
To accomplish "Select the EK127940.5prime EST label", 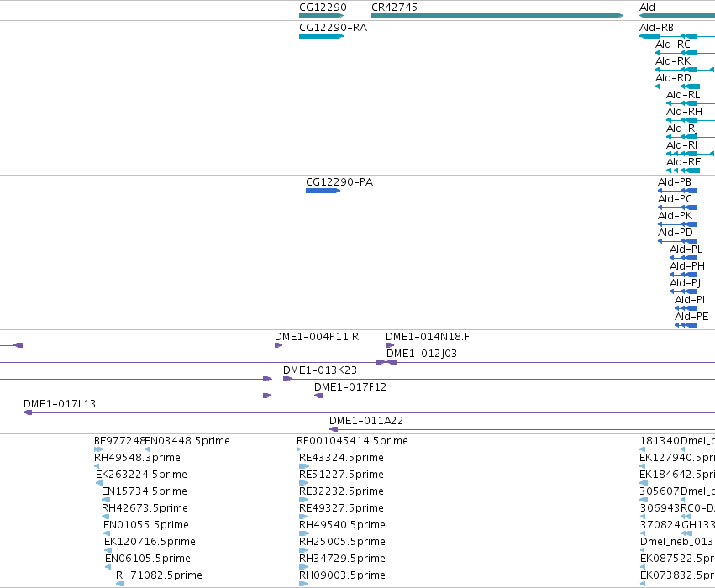I will [677, 458].
